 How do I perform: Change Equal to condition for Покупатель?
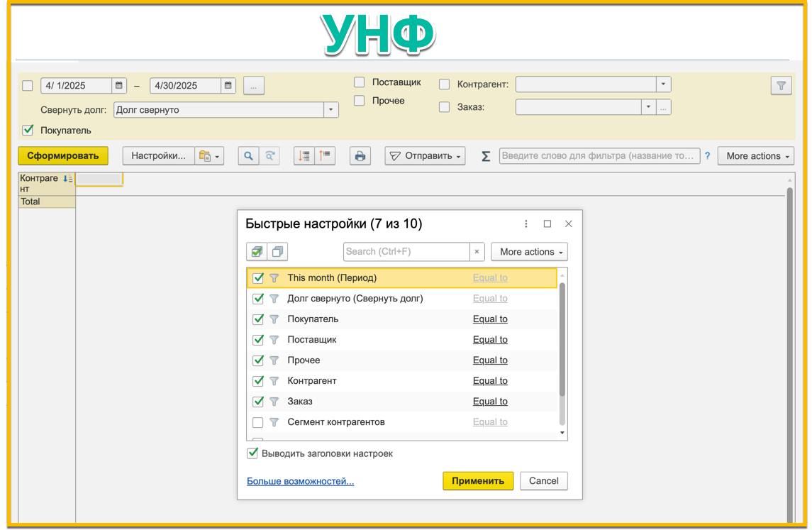490,319
